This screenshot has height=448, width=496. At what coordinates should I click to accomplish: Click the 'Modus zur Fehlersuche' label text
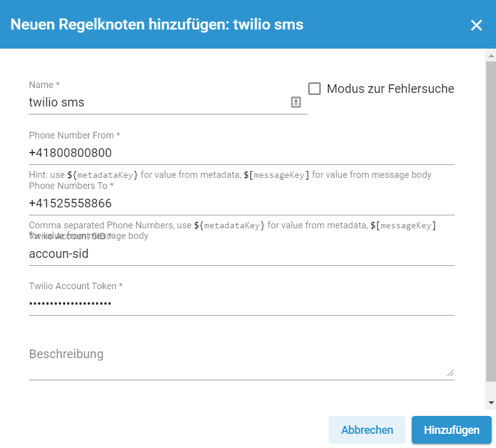[x=390, y=89]
